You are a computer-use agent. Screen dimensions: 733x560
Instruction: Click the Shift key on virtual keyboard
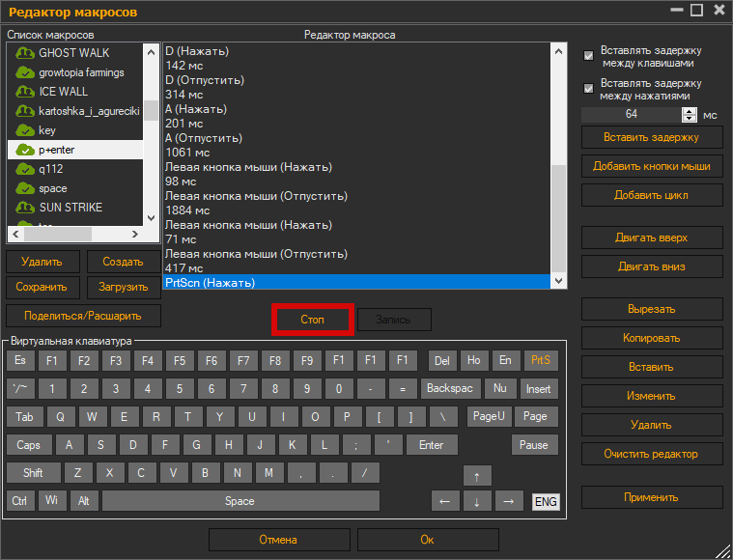[x=34, y=473]
